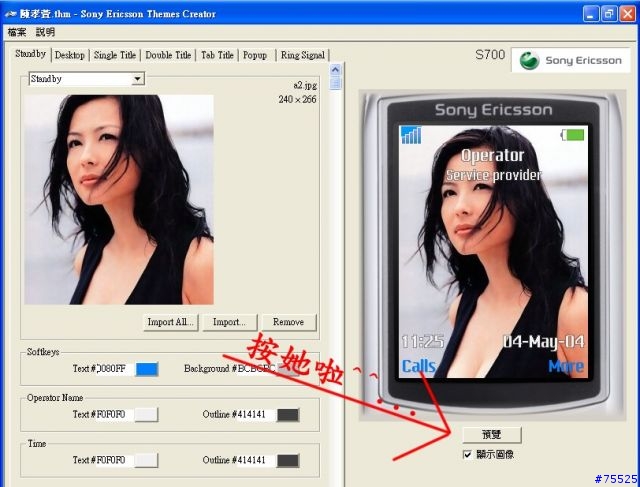Expand the Standby dropdown list
The image size is (640, 487).
(x=138, y=78)
